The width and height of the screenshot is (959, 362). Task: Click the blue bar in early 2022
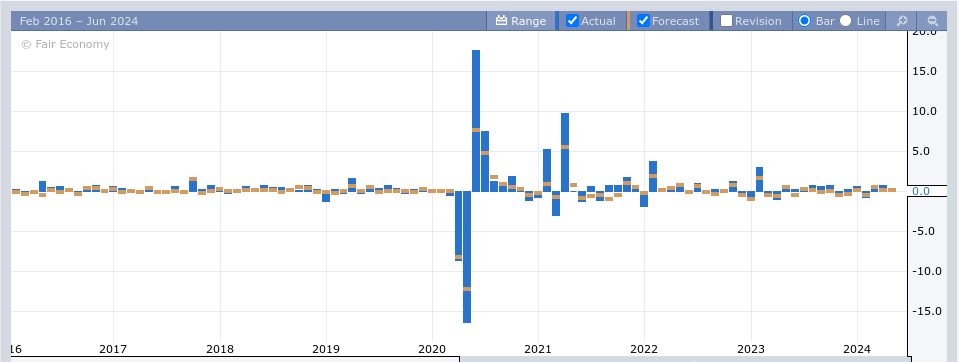(653, 176)
